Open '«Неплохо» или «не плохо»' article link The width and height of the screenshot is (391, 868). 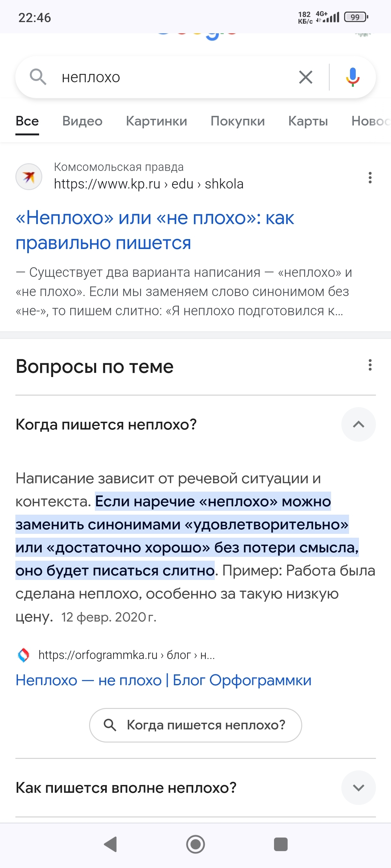click(154, 230)
